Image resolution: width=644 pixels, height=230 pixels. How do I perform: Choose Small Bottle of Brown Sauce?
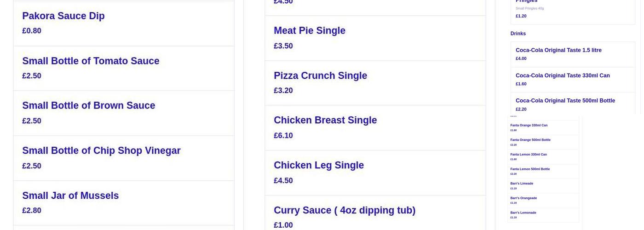point(123,113)
